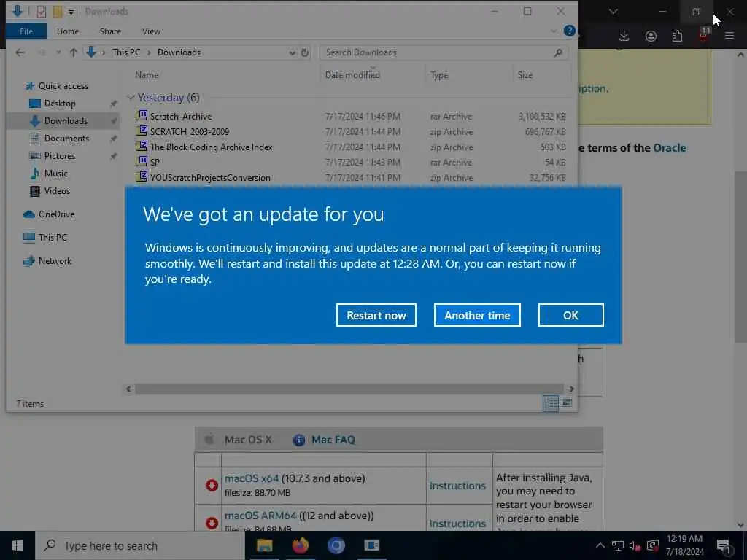The height and width of the screenshot is (560, 747).
Task: Open Pictures in navigation pane
Action: [x=60, y=156]
